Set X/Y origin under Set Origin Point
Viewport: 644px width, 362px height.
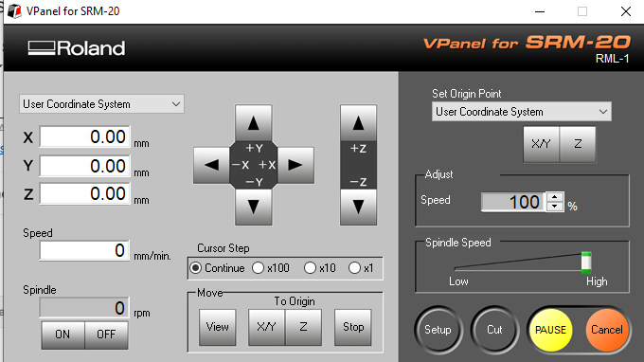541,144
